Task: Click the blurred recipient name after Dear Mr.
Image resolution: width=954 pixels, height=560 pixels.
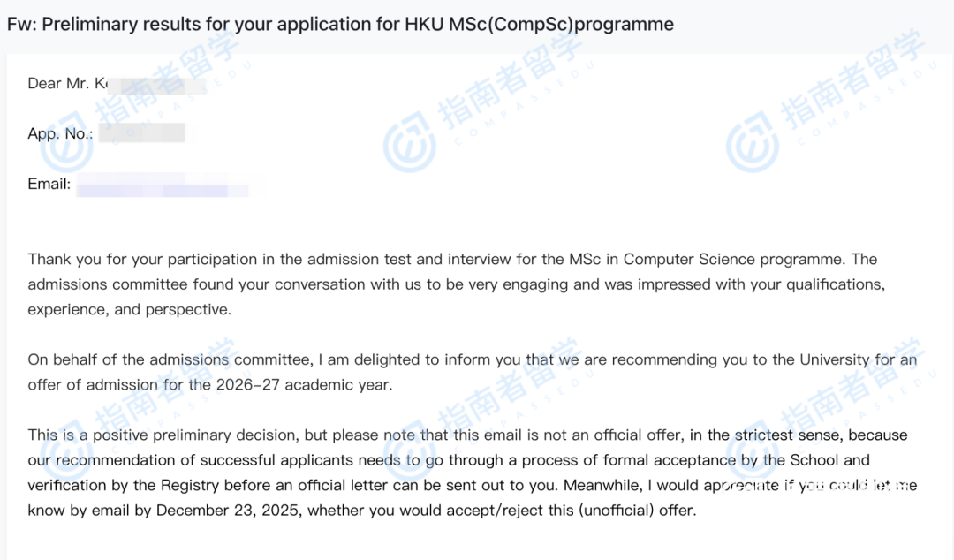Action: [x=155, y=85]
